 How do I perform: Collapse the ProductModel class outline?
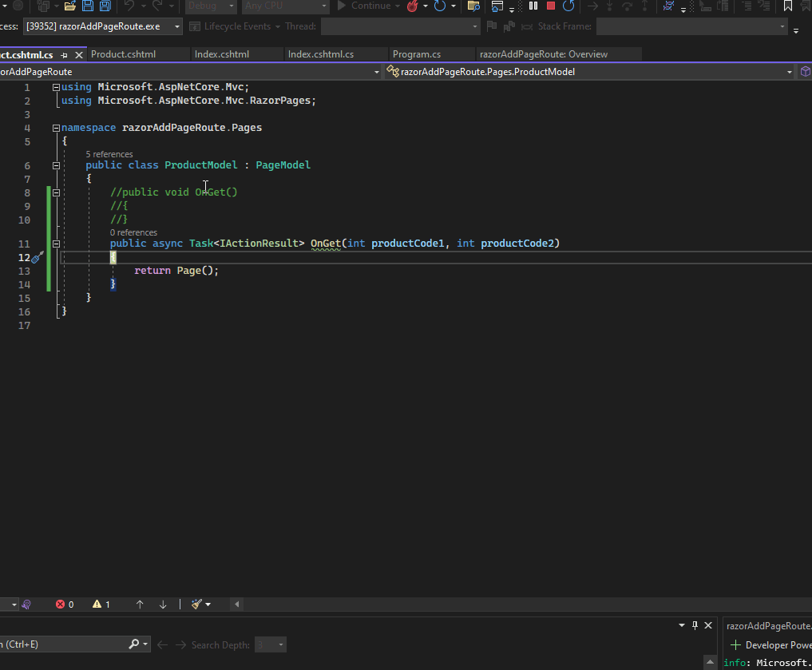56,165
